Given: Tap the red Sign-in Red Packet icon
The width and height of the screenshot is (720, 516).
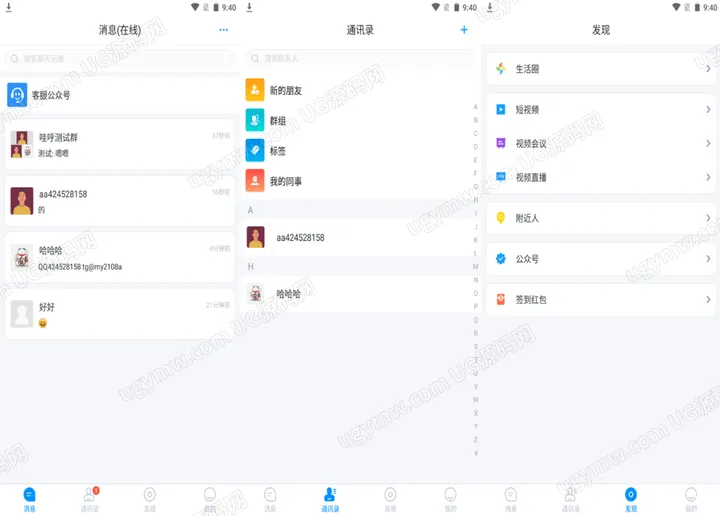Looking at the screenshot, I should [x=501, y=299].
